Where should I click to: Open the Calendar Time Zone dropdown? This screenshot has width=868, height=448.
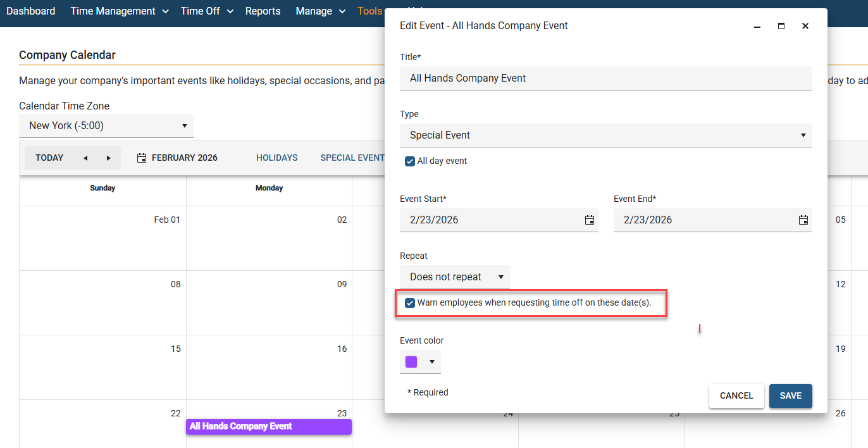coord(106,126)
